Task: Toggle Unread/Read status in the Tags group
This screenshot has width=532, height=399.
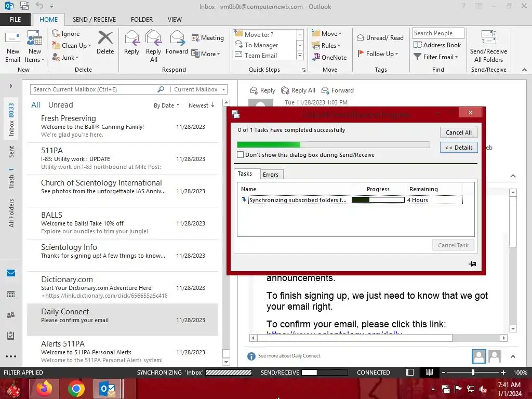Action: tap(380, 37)
